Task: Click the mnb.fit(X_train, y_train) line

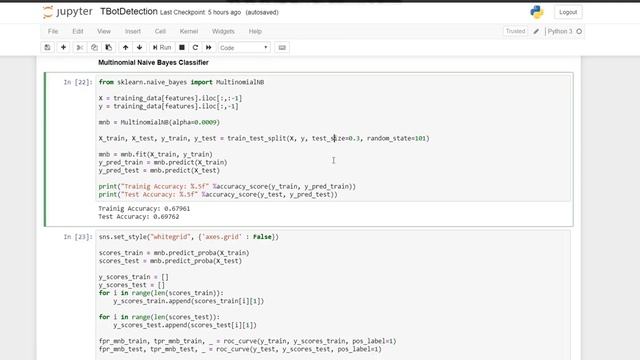Action: pyautogui.click(x=156, y=154)
